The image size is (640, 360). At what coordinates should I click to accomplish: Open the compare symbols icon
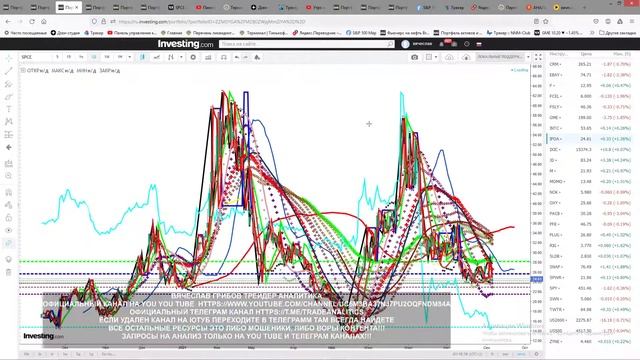pos(224,57)
